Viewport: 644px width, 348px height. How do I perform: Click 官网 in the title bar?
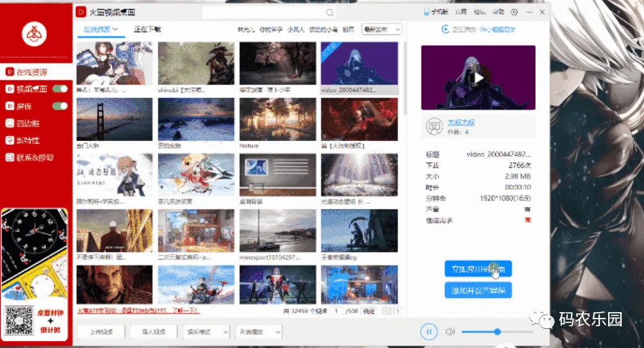[x=461, y=12]
